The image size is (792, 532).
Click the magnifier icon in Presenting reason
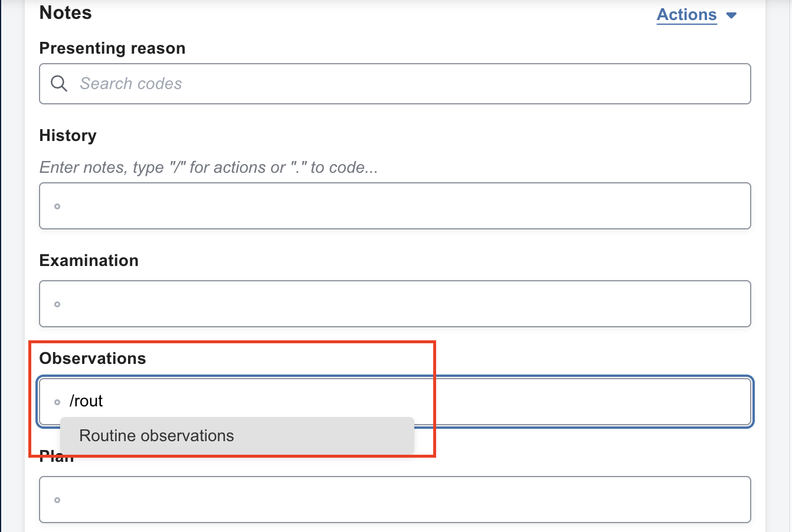click(x=59, y=84)
